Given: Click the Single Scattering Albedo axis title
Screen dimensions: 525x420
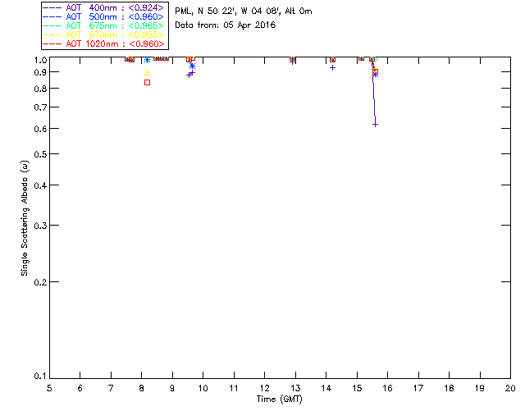Looking at the screenshot, I should 25,218.
